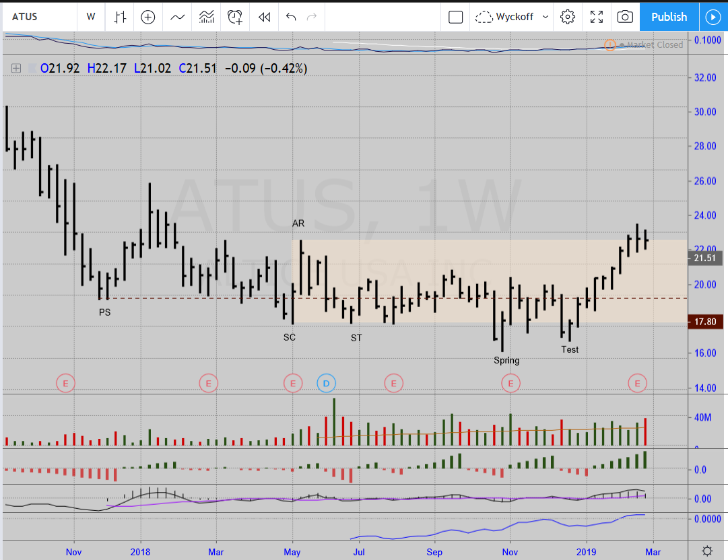Enter fullscreen mode
Screen dimensions: 728x560
point(597,17)
